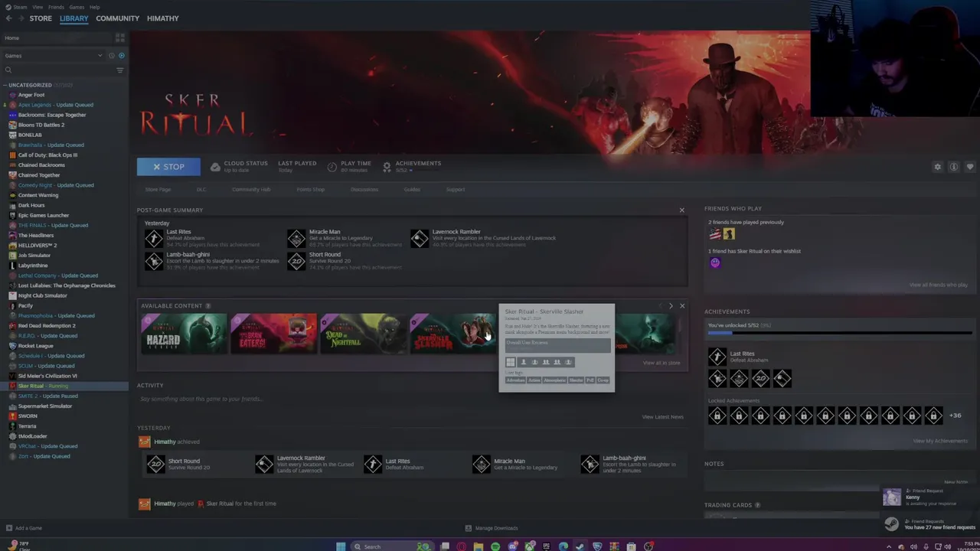Toggle sort by recent activity clock icon
The width and height of the screenshot is (980, 551).
(x=111, y=56)
